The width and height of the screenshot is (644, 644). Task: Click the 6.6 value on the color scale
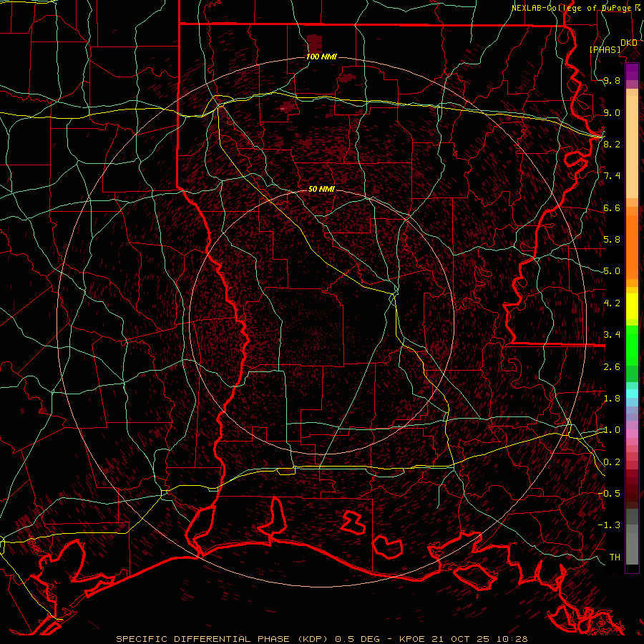click(x=612, y=208)
